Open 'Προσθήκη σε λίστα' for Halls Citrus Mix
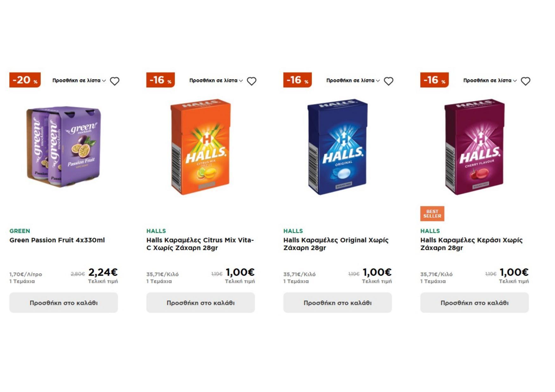 216,81
